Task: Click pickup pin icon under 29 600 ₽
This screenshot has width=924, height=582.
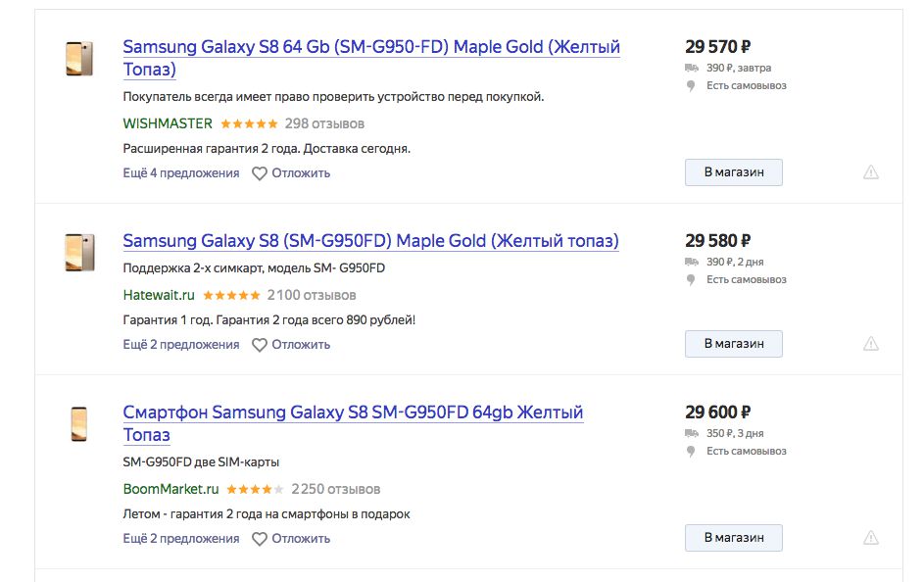Action: click(x=691, y=452)
